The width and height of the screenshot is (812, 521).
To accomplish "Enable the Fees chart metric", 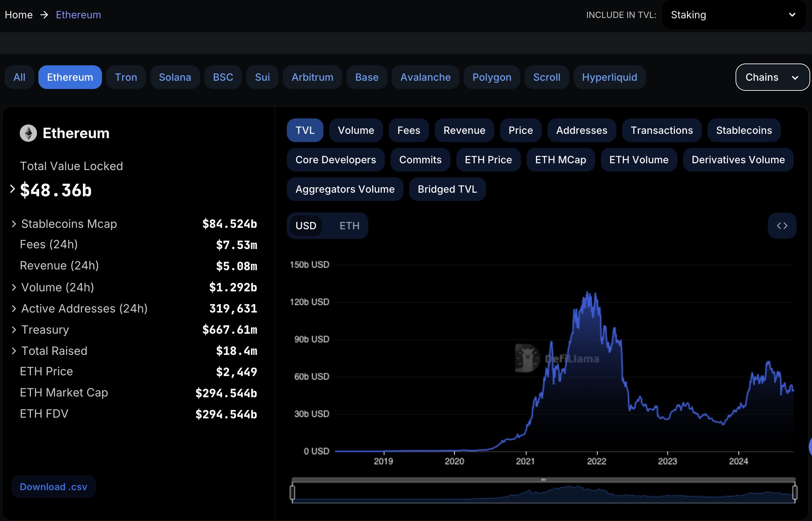I will click(x=409, y=130).
